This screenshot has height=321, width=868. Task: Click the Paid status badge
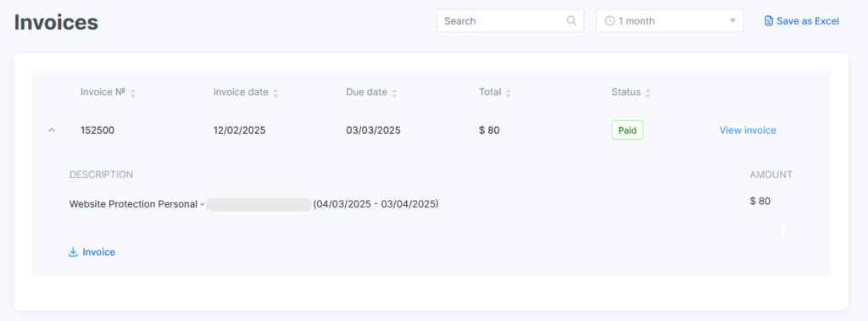click(x=627, y=130)
